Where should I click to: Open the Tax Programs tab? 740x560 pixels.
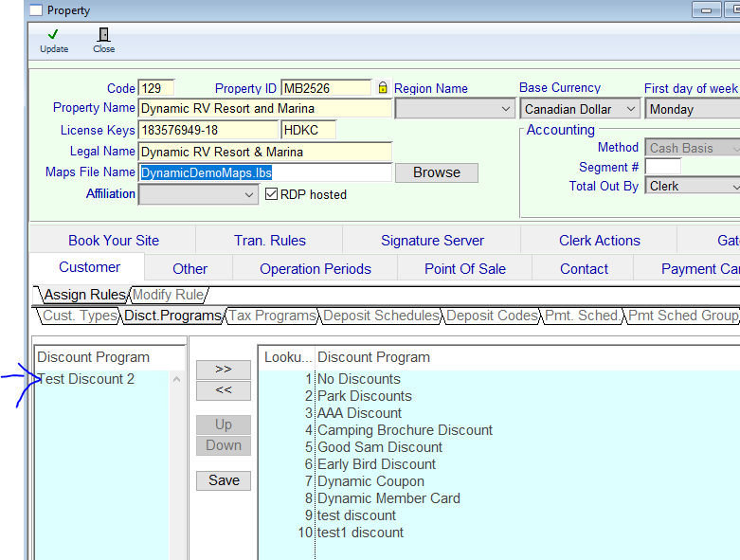[272, 316]
